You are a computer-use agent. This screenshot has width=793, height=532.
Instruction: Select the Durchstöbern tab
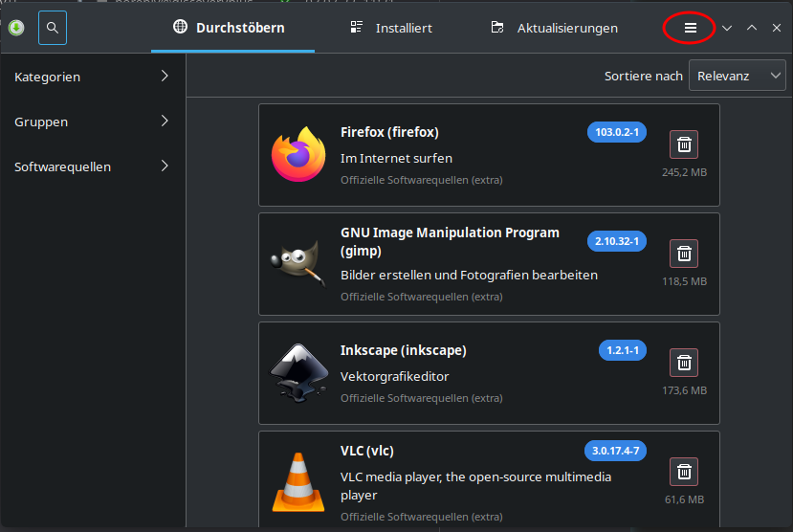(x=230, y=28)
